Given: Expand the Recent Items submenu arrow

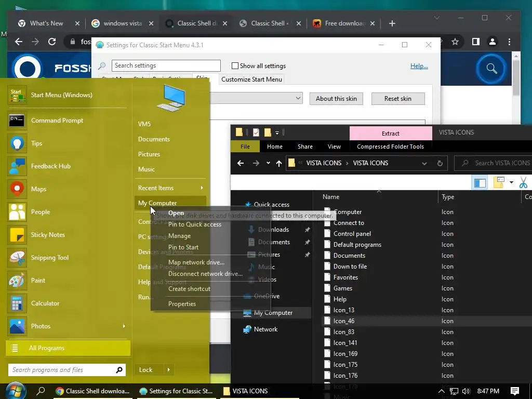Looking at the screenshot, I should tap(202, 188).
